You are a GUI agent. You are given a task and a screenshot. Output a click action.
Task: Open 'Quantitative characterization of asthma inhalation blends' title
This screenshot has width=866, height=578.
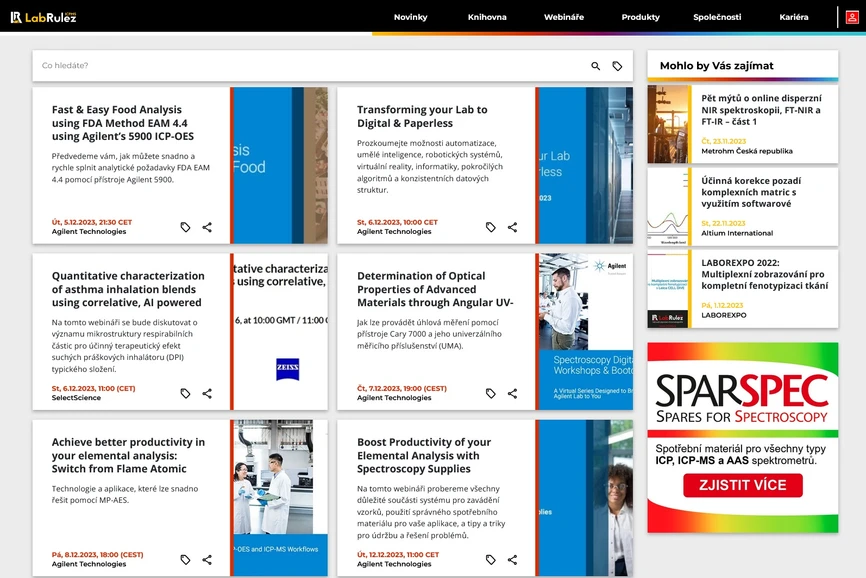click(128, 289)
